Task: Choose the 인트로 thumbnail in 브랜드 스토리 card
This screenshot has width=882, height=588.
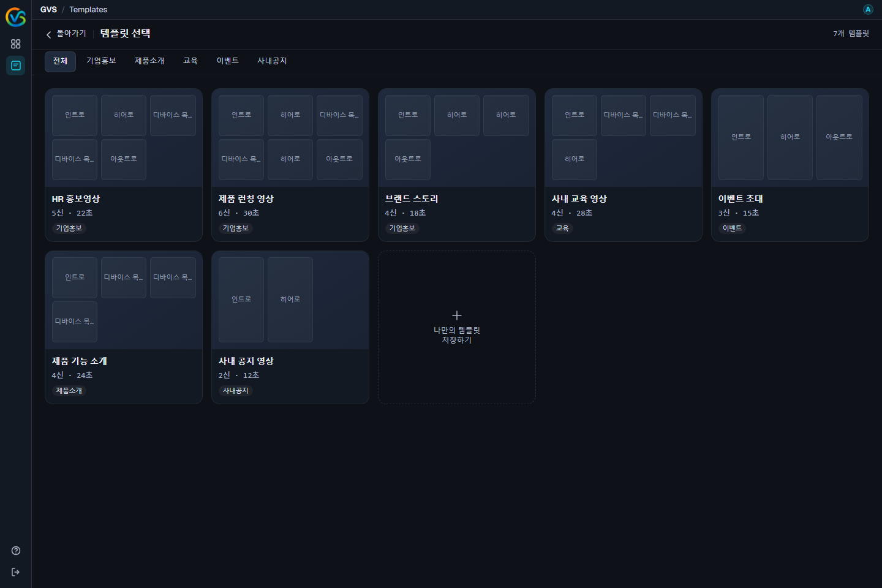Action: point(408,115)
